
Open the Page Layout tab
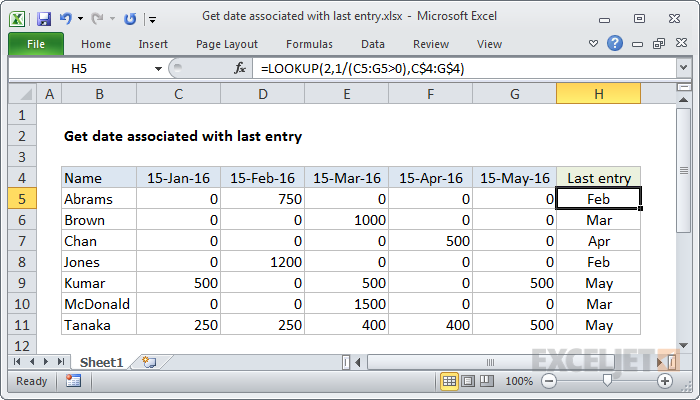click(227, 44)
